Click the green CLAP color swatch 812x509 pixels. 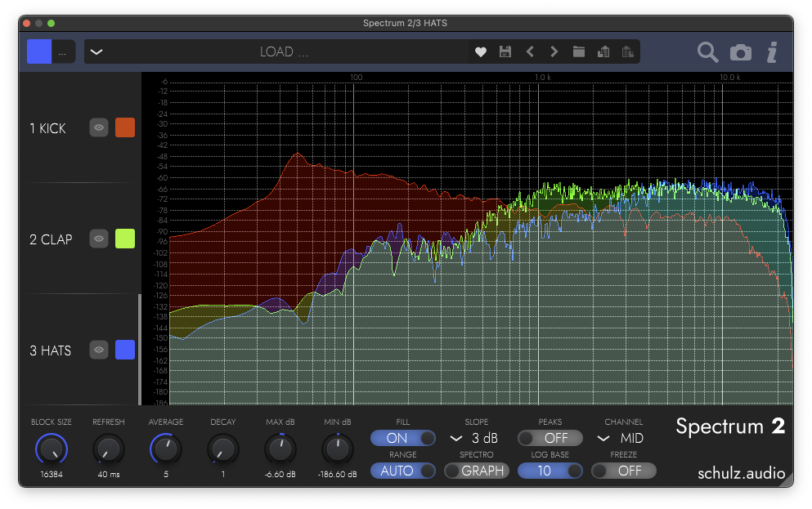125,239
